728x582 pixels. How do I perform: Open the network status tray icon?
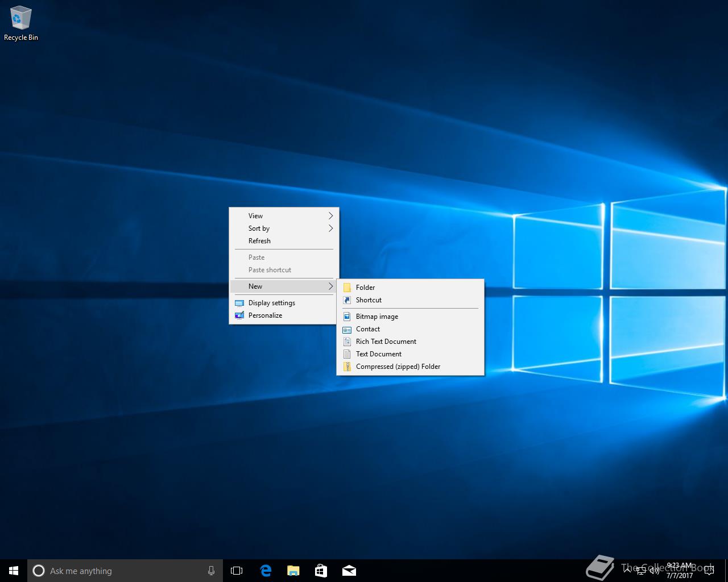tap(641, 571)
